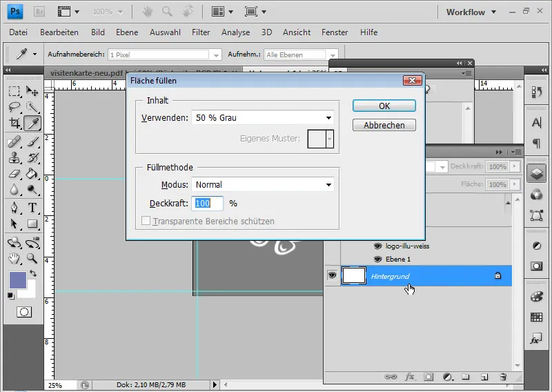
Task: Select the Zoom tool in toolbox
Action: [32, 259]
